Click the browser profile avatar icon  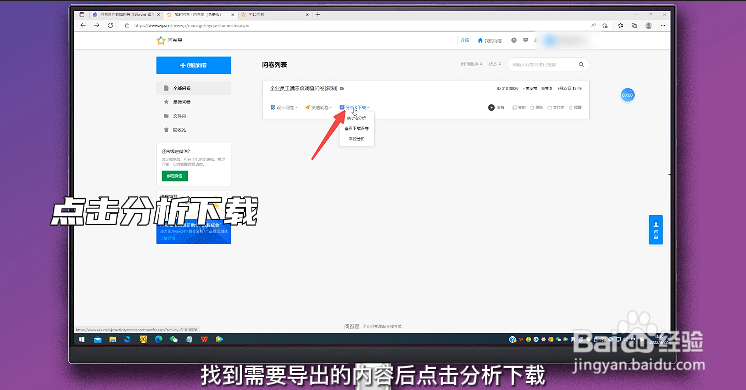(x=648, y=25)
